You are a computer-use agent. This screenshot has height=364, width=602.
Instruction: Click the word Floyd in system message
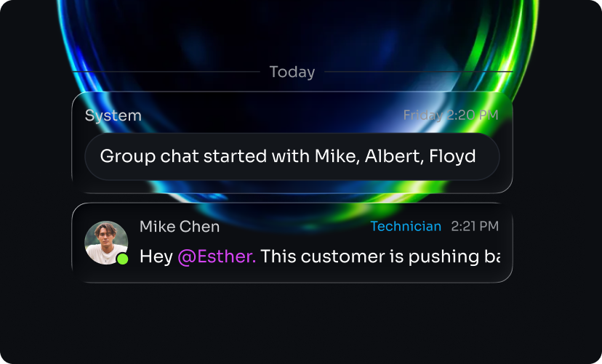click(x=452, y=156)
